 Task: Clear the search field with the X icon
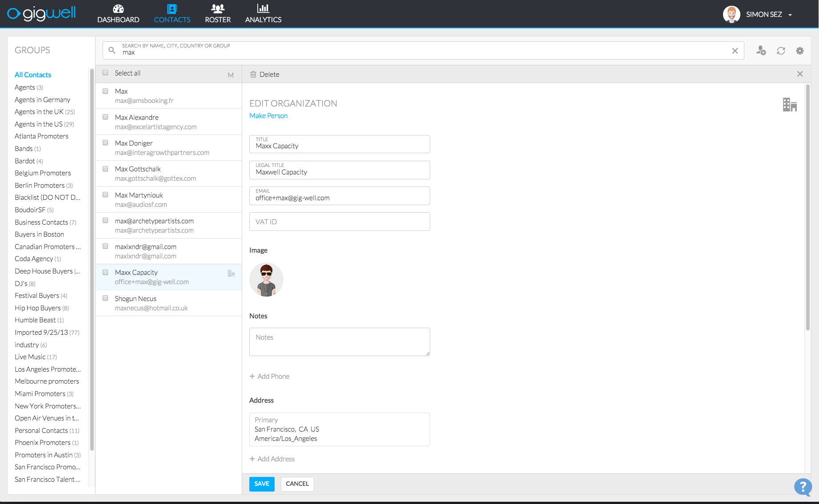point(735,51)
